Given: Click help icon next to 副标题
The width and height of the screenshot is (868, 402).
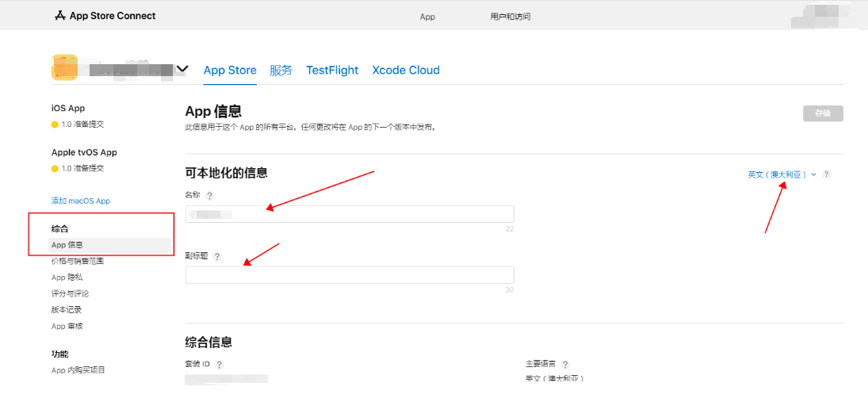Looking at the screenshot, I should point(217,256).
